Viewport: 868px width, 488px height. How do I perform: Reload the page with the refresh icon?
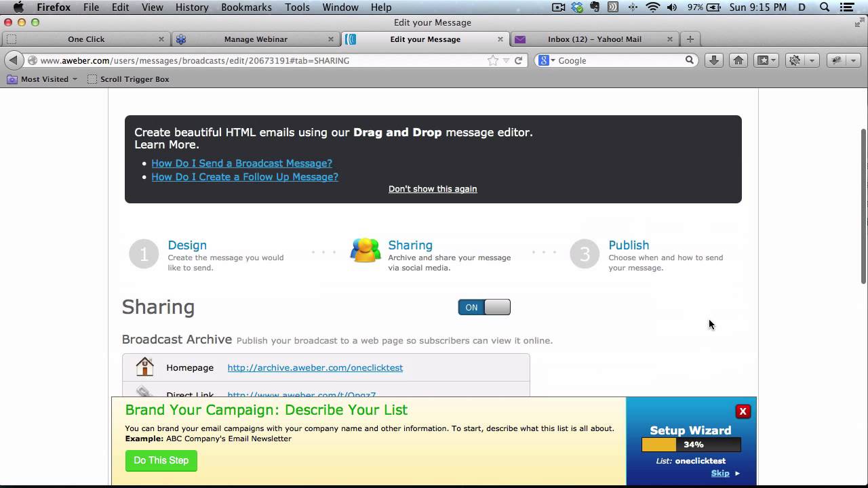point(518,60)
